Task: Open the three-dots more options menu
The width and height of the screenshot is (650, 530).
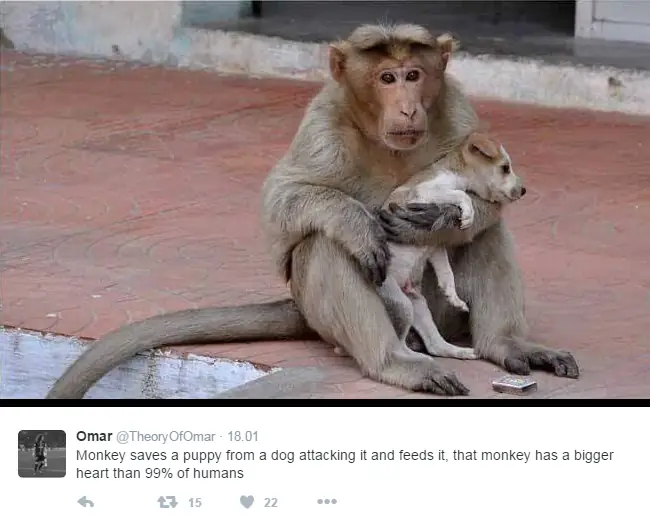Action: pyautogui.click(x=327, y=502)
